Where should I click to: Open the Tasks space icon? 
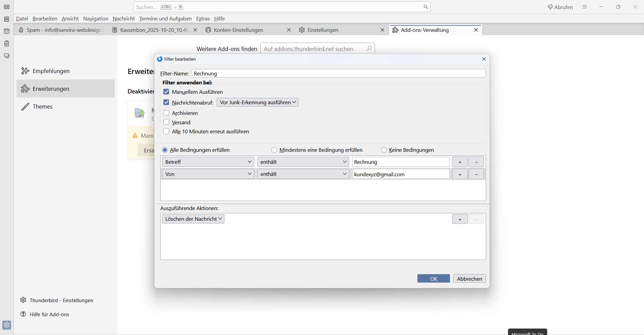(x=7, y=44)
